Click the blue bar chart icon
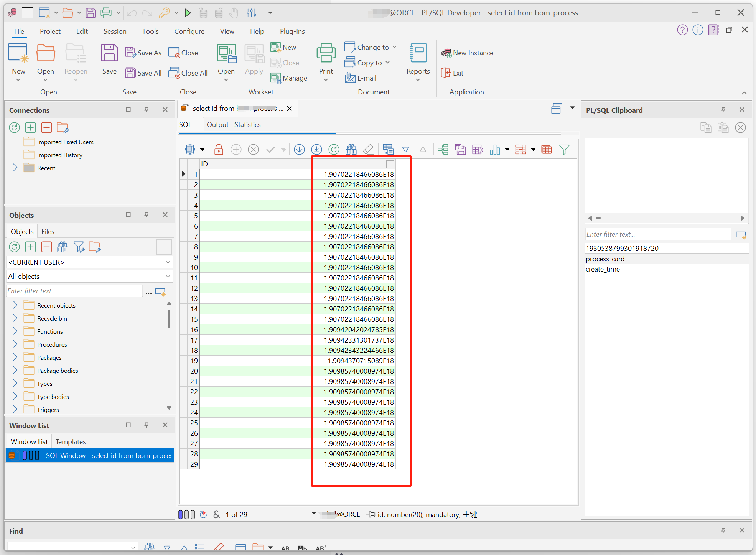Image resolution: width=756 pixels, height=555 pixels. (x=495, y=150)
